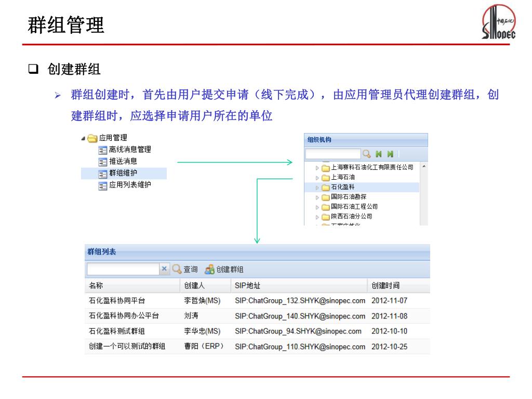Sort by SIP地址 column header
Screen dimensions: 532x399
[x=299, y=286]
